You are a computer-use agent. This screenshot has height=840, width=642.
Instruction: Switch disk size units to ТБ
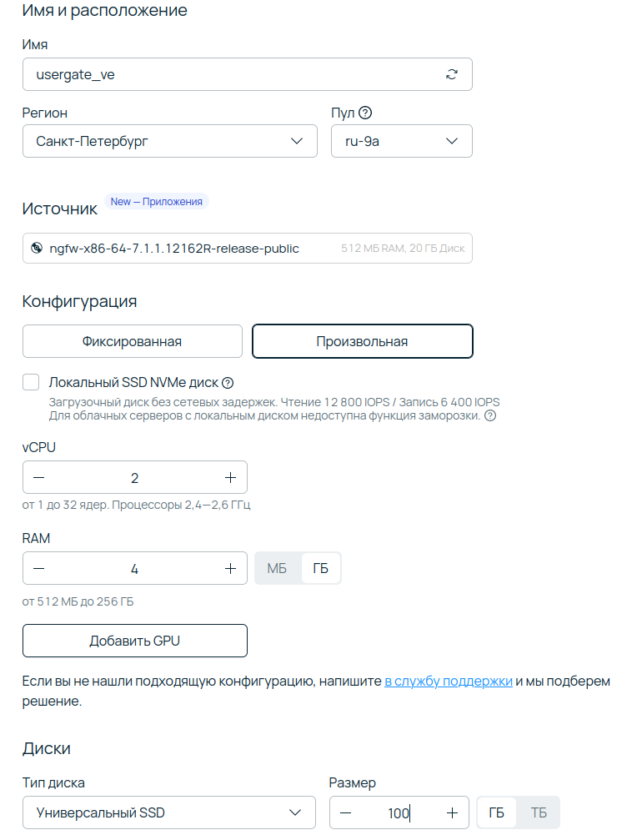539,812
